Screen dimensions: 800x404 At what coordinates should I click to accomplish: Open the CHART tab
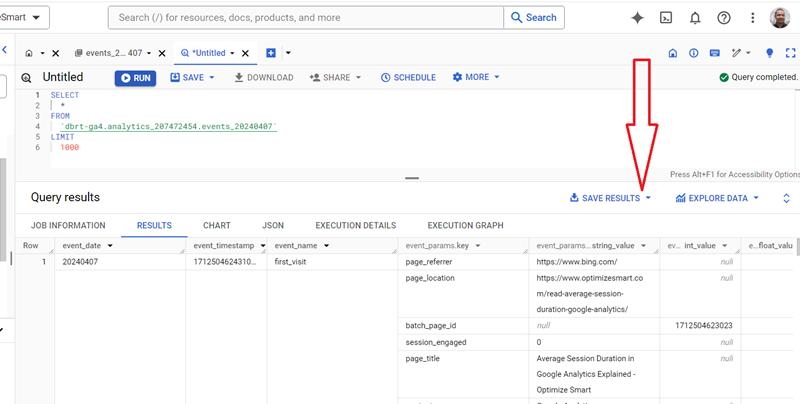pos(217,225)
